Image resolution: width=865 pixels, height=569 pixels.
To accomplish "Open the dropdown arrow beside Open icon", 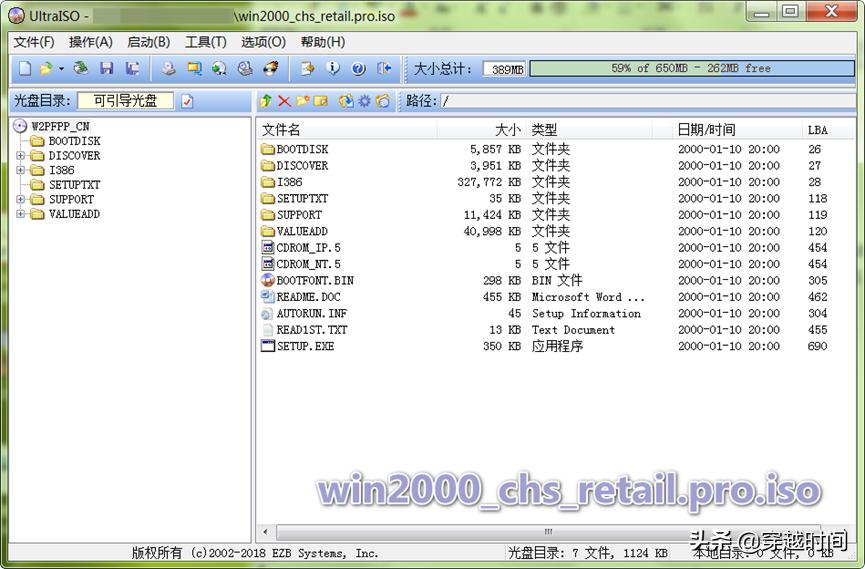I will click(x=61, y=69).
